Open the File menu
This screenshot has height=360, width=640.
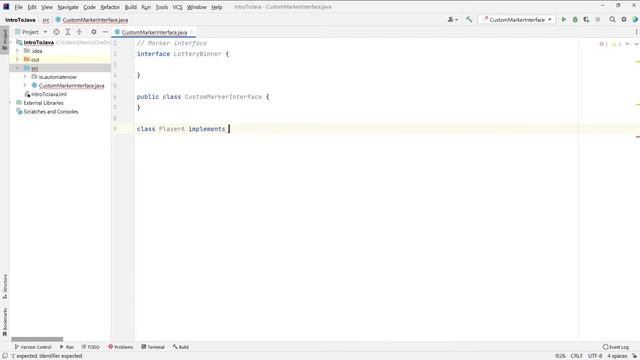pyautogui.click(x=19, y=7)
